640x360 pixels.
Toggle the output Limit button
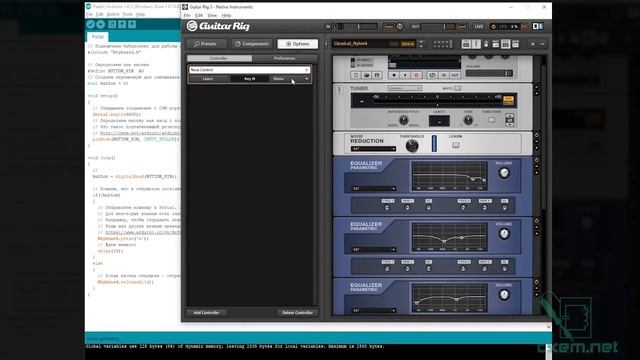(462, 27)
